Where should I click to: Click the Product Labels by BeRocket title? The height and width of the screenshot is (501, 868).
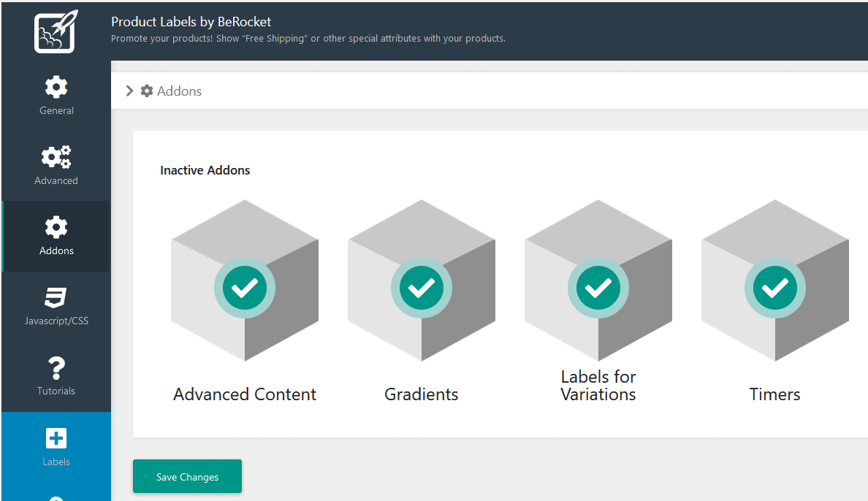[x=191, y=22]
